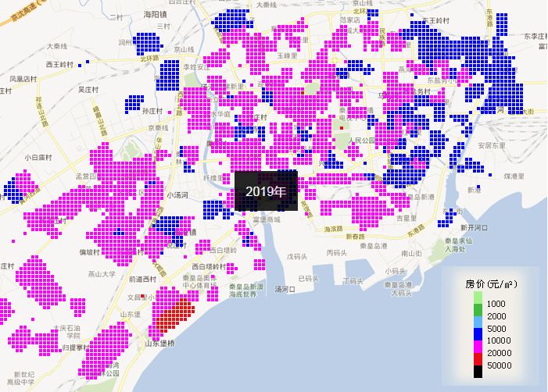Click the 富堡商城 map label
Viewport: 548px width, 392px height.
coord(267,219)
